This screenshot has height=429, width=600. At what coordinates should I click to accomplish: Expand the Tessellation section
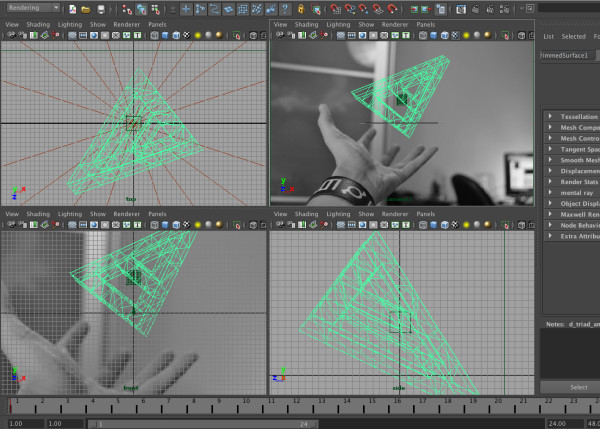tap(572, 116)
